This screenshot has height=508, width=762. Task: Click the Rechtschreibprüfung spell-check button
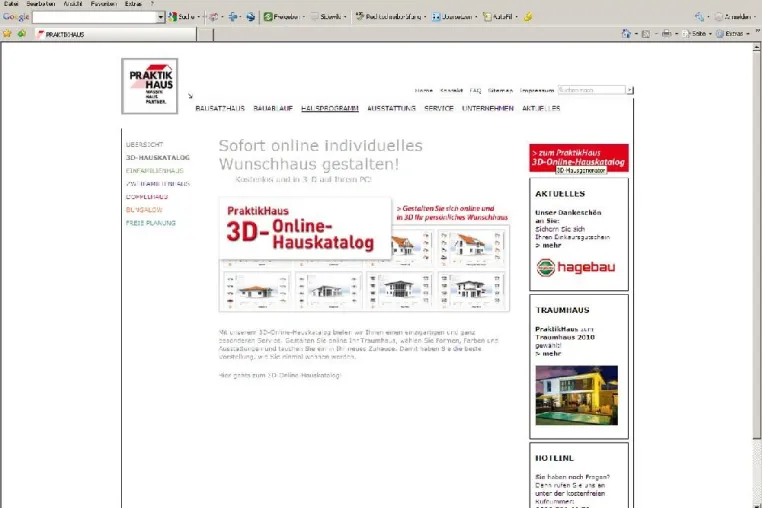tap(388, 17)
